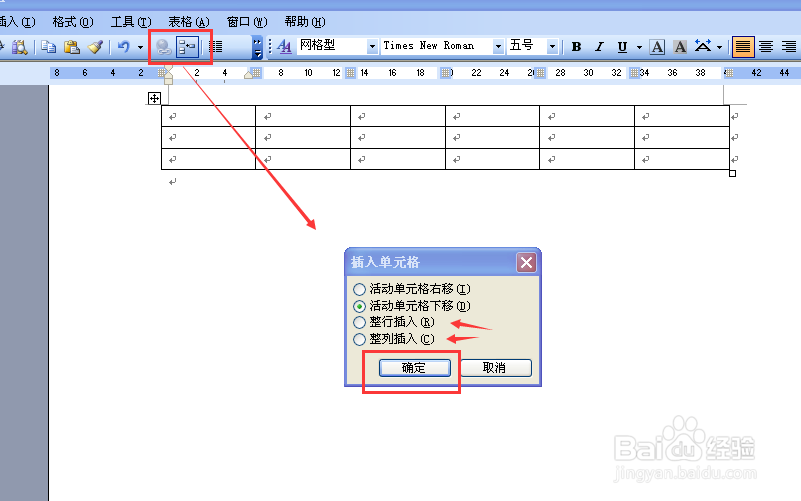This screenshot has height=501, width=801.
Task: Click the table resize handle at bottom-right
Action: pyautogui.click(x=732, y=174)
